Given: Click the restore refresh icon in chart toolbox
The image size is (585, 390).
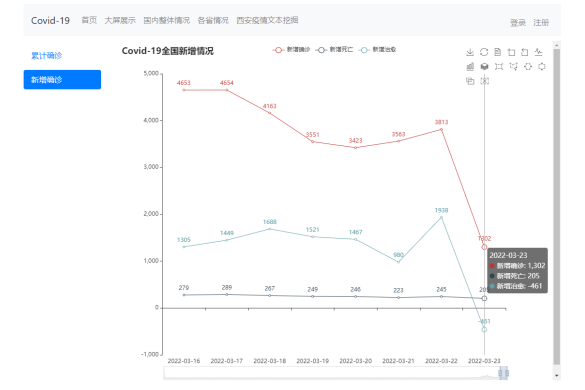Looking at the screenshot, I should click(x=484, y=52).
